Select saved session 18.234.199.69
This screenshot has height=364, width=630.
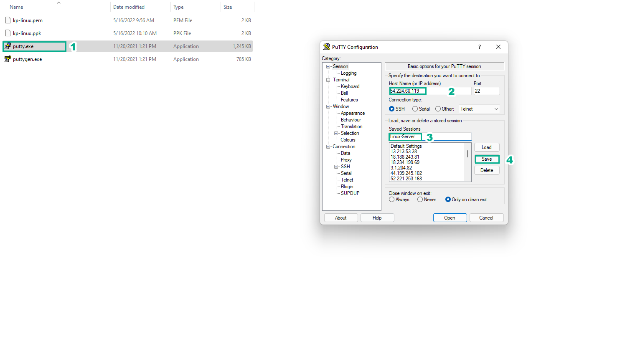(405, 162)
